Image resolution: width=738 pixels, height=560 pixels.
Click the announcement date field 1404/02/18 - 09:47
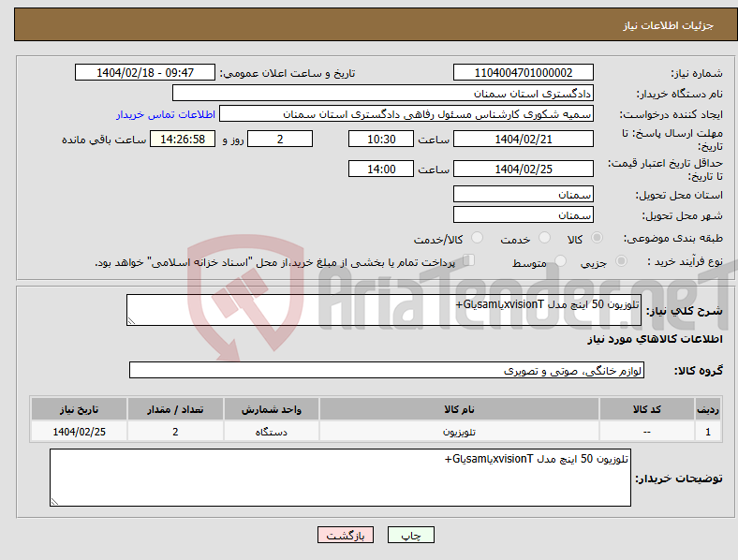[145, 72]
